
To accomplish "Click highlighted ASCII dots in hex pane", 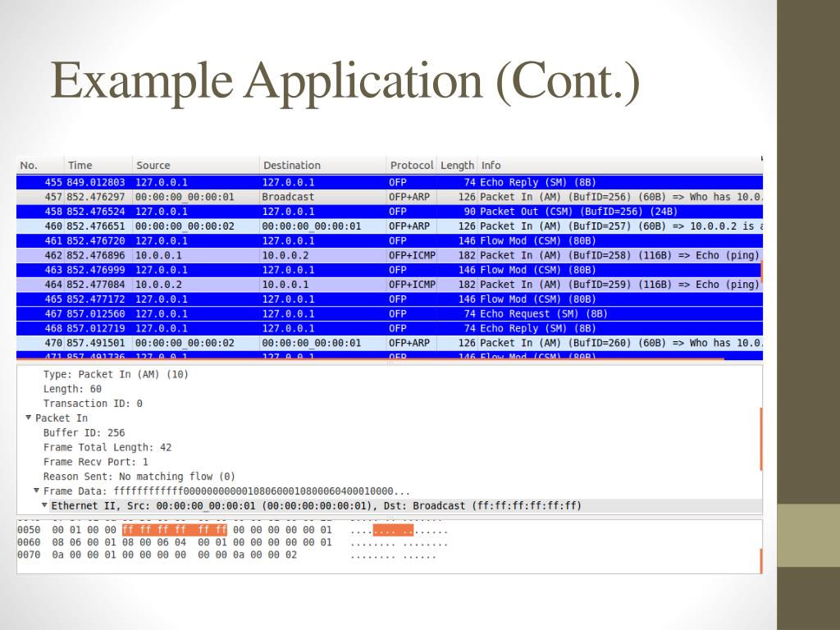I will (393, 531).
